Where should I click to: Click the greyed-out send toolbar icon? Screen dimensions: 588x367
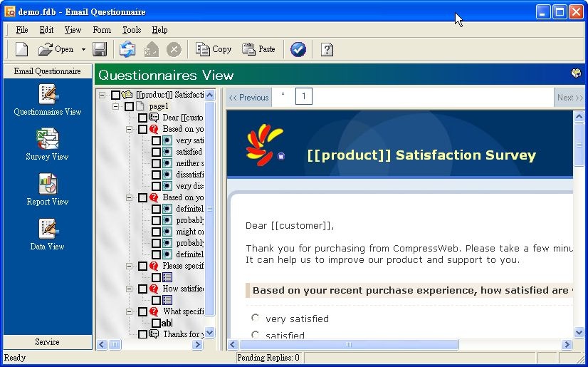(x=151, y=49)
